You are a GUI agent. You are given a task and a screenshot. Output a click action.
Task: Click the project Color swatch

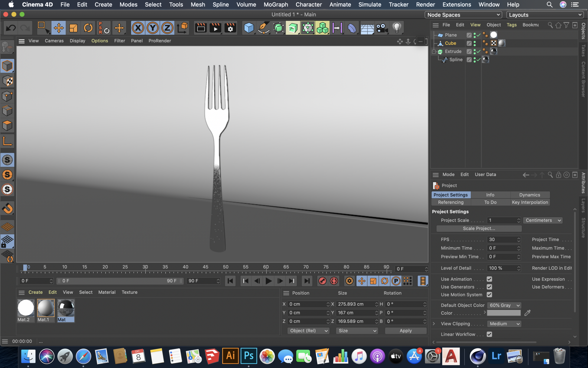(504, 313)
